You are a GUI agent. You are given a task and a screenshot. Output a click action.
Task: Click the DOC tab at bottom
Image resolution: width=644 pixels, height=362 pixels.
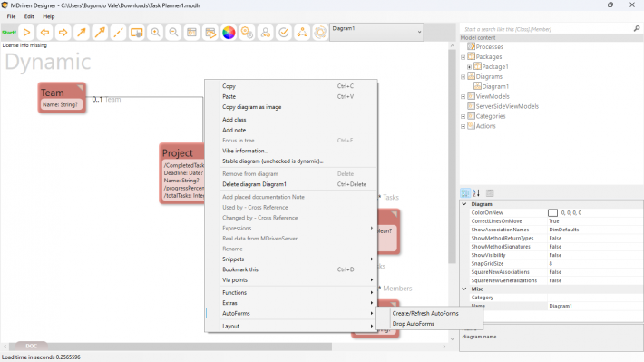tap(31, 346)
